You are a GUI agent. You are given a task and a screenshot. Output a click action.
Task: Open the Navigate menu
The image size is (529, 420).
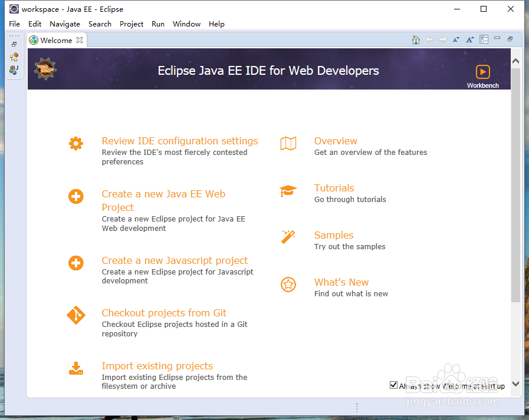pos(65,24)
